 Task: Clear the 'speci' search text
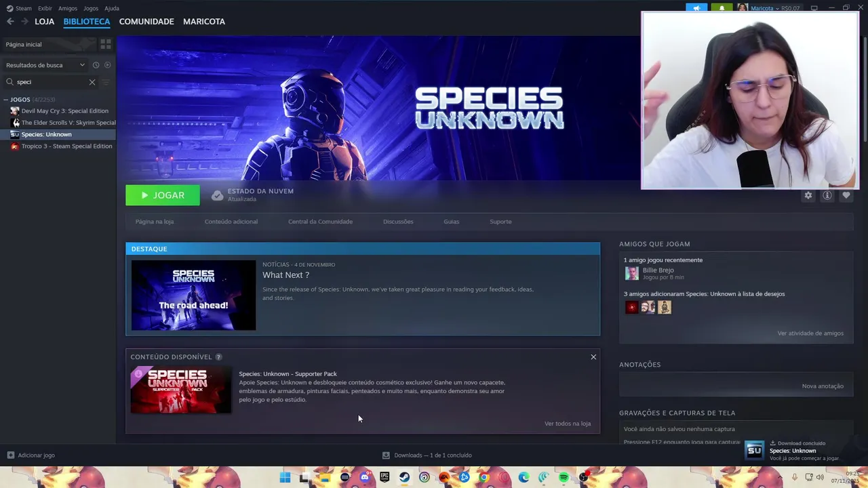(x=92, y=82)
